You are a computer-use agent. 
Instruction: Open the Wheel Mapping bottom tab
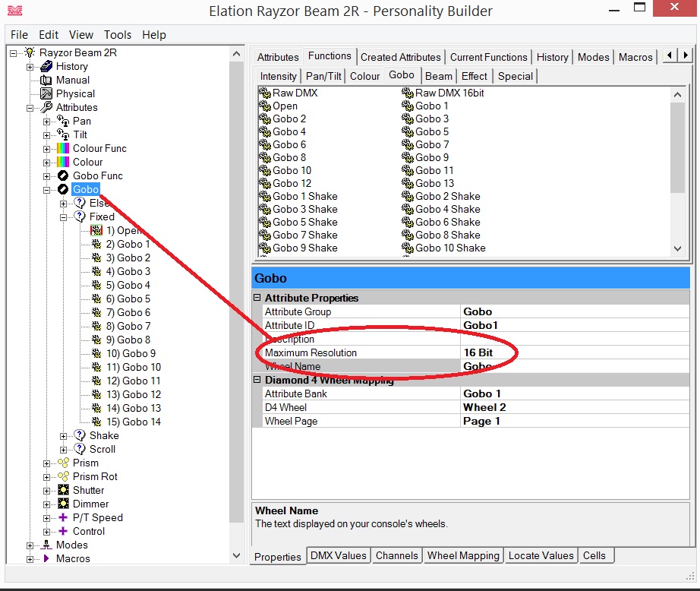click(x=463, y=556)
